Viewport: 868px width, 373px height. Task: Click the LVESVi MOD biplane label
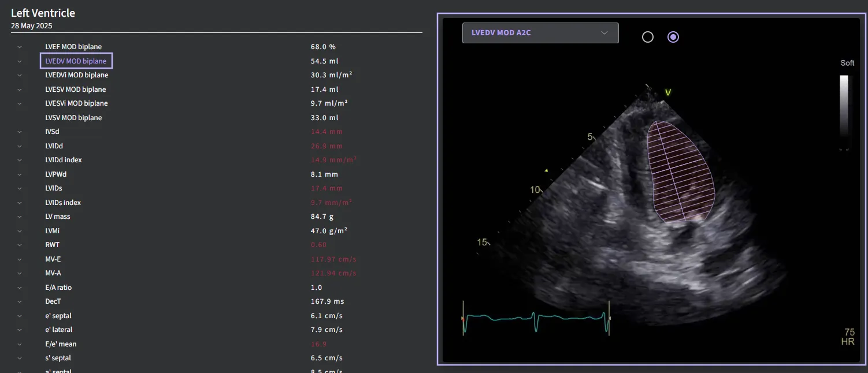click(x=76, y=103)
